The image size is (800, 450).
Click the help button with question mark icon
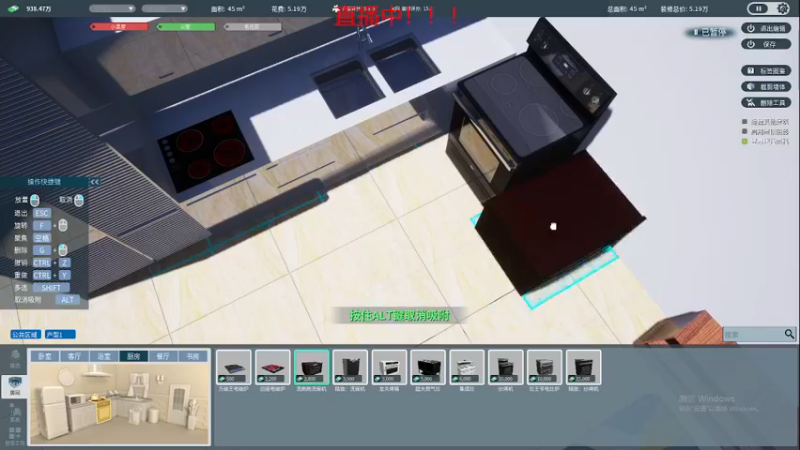[766, 70]
